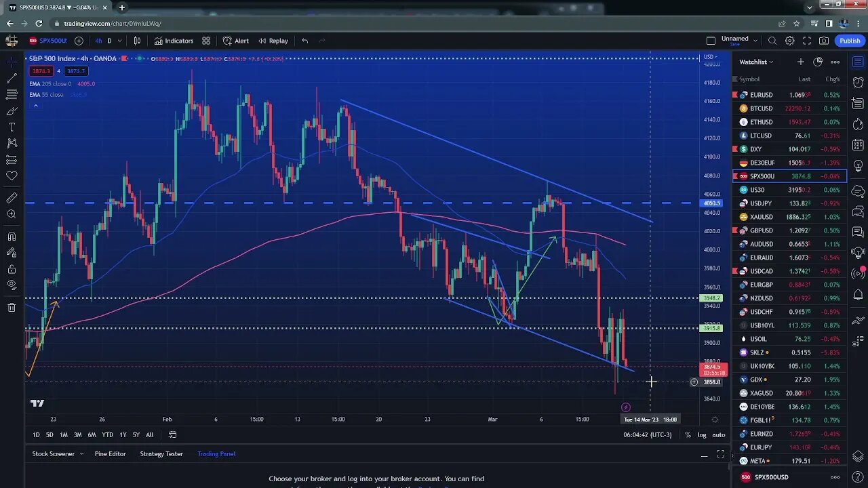Select XAUUSD in the watchlist
The image size is (868, 488).
pos(789,217)
